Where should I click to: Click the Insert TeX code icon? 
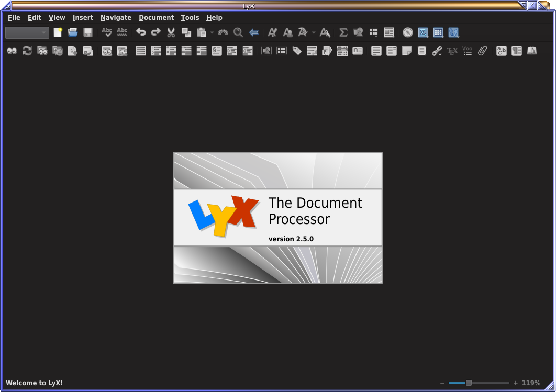click(x=452, y=51)
